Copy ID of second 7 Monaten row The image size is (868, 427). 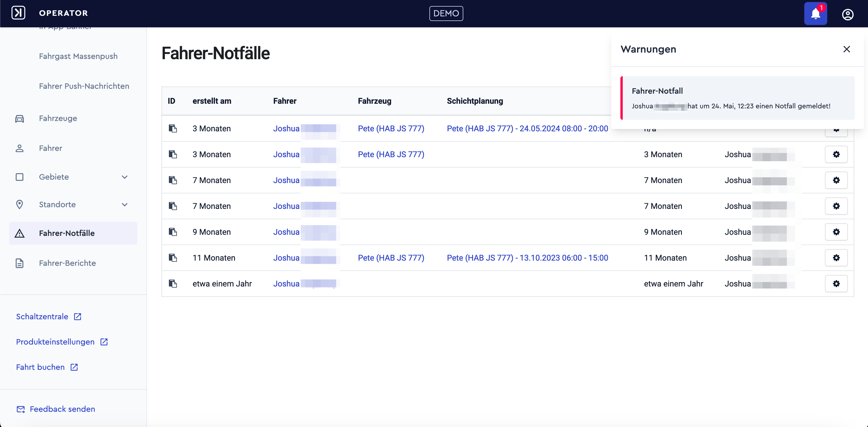[173, 206]
